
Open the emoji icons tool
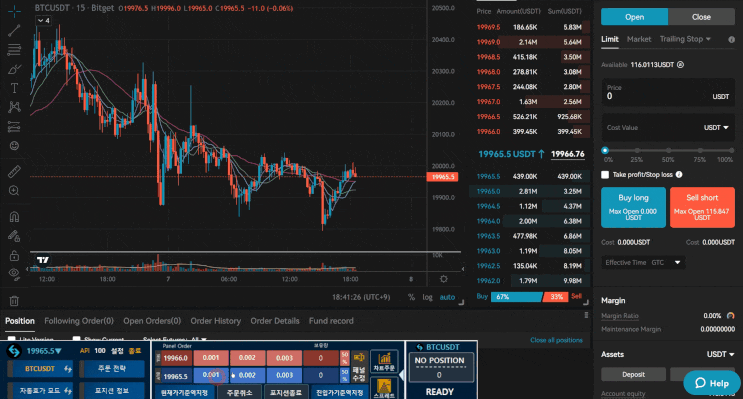tap(14, 146)
